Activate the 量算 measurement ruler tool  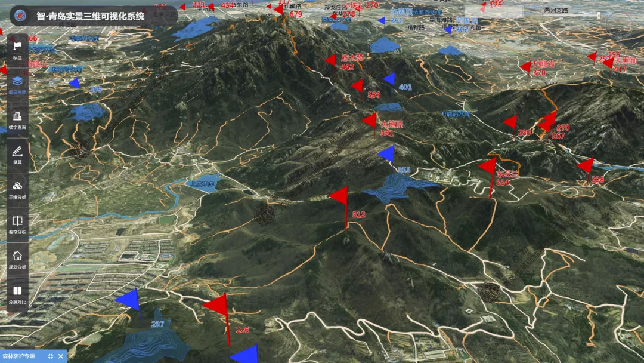tap(17, 154)
